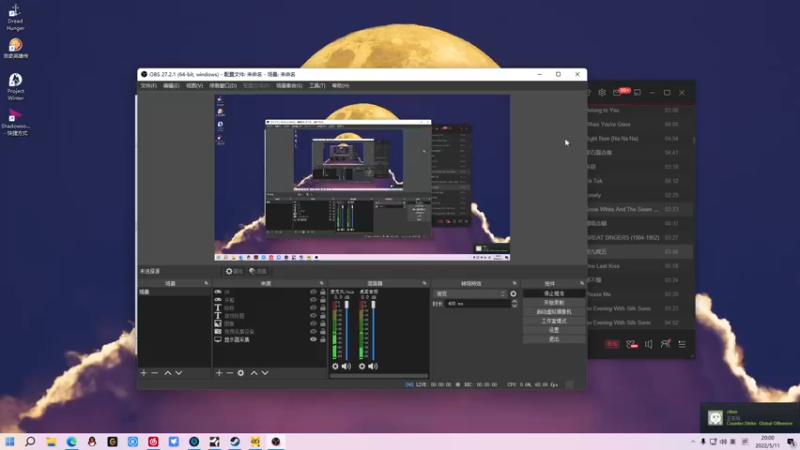Click the 启动虚拟摄像机 button
Viewport: 800px width, 450px height.
(554, 312)
